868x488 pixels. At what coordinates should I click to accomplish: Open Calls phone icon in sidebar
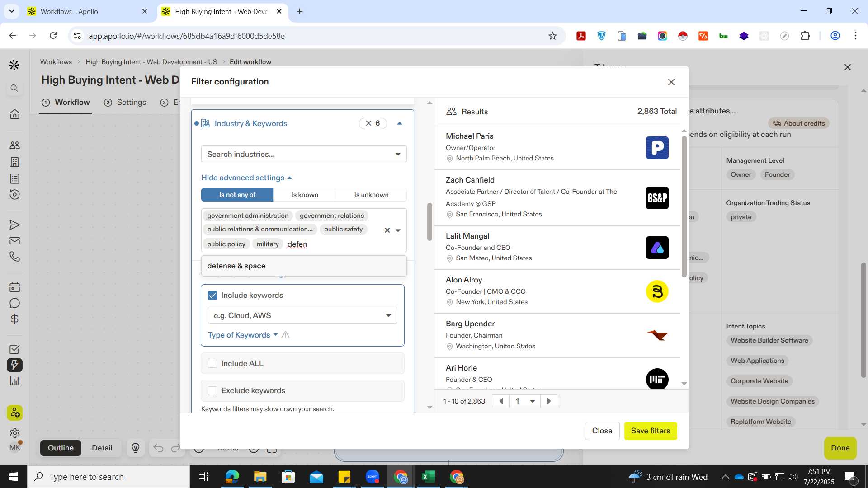[x=14, y=257]
